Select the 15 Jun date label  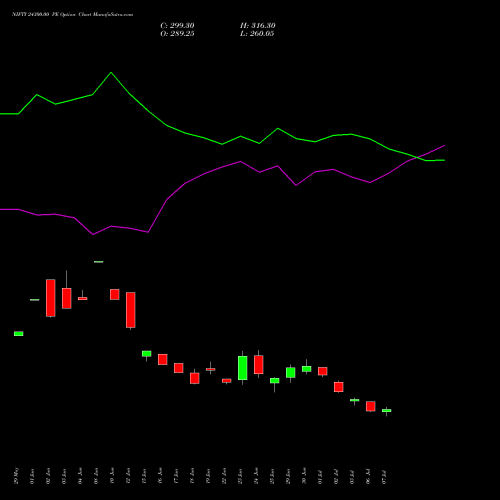145,476
